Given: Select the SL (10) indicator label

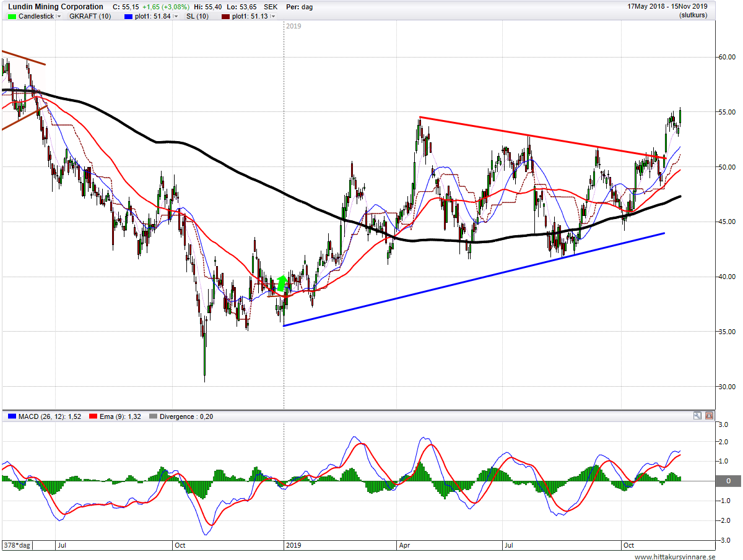Looking at the screenshot, I should (x=198, y=16).
